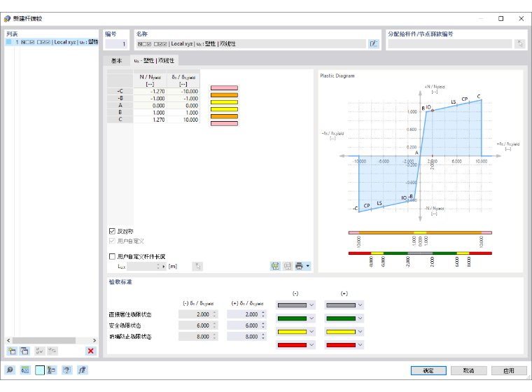Open gray color dropdown under (-)
Viewport: 532px width, 392px height.
(311, 305)
